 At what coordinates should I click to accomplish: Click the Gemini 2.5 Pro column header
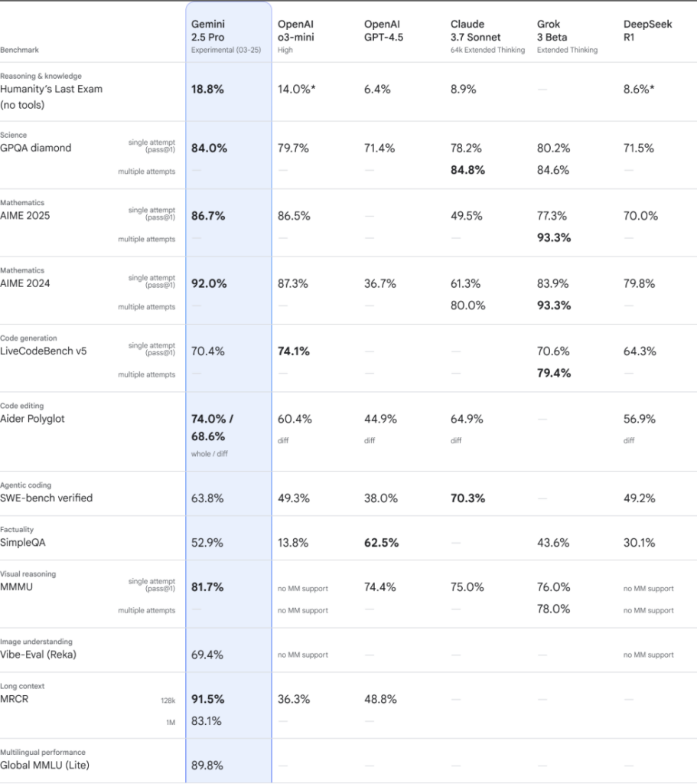pyautogui.click(x=226, y=37)
